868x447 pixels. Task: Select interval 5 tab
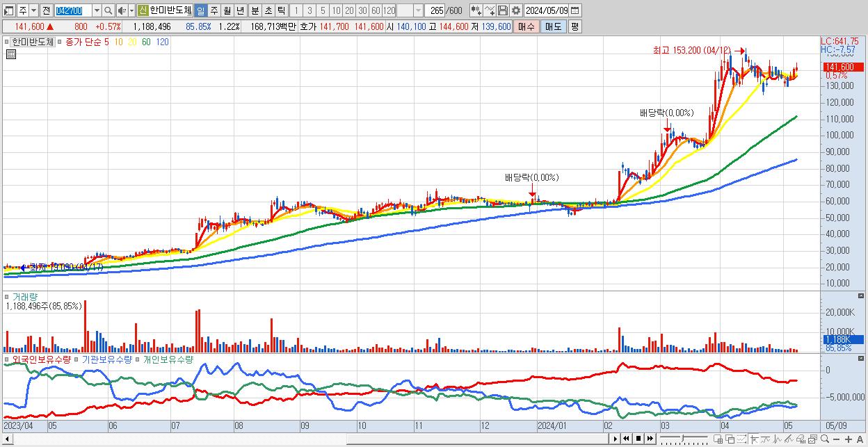click(x=323, y=10)
